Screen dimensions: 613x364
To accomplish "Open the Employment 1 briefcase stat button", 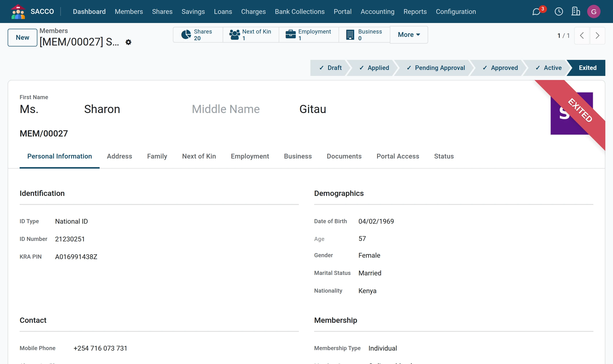I will coord(309,35).
